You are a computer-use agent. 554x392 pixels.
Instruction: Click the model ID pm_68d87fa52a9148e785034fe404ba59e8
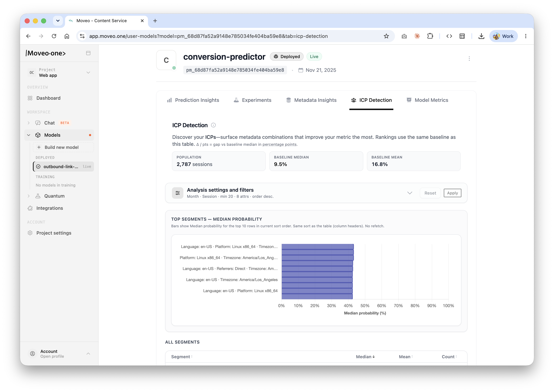pos(235,70)
